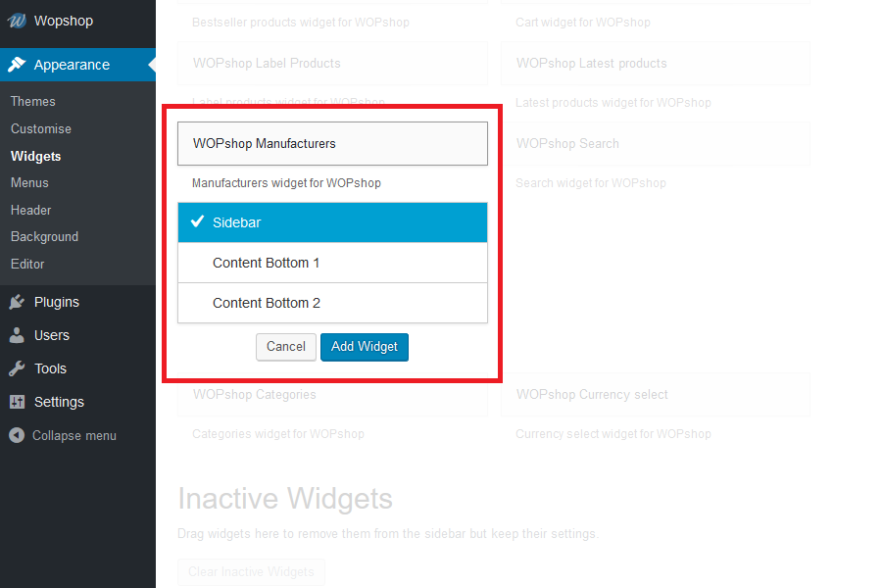Screen dimensions: 882x588
Task: Open the Menus submenu item
Action: click(x=29, y=182)
